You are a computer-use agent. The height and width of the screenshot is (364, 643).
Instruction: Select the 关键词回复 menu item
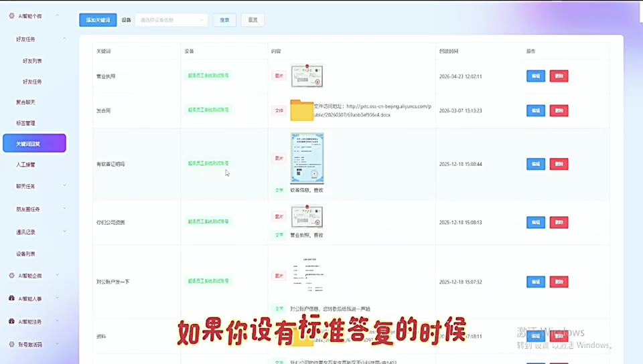coord(34,143)
